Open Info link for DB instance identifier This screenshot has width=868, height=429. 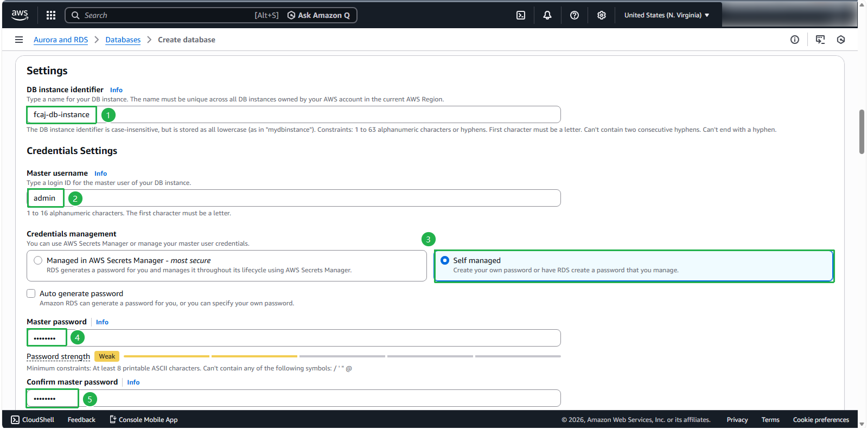(x=116, y=90)
